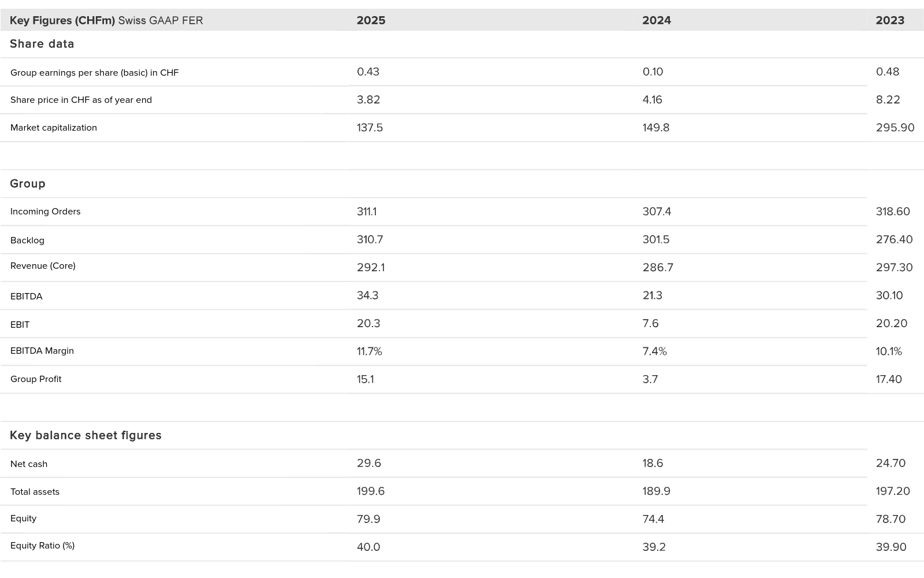The image size is (924, 578).
Task: Click the Total assets value 189.9
Action: (x=657, y=491)
